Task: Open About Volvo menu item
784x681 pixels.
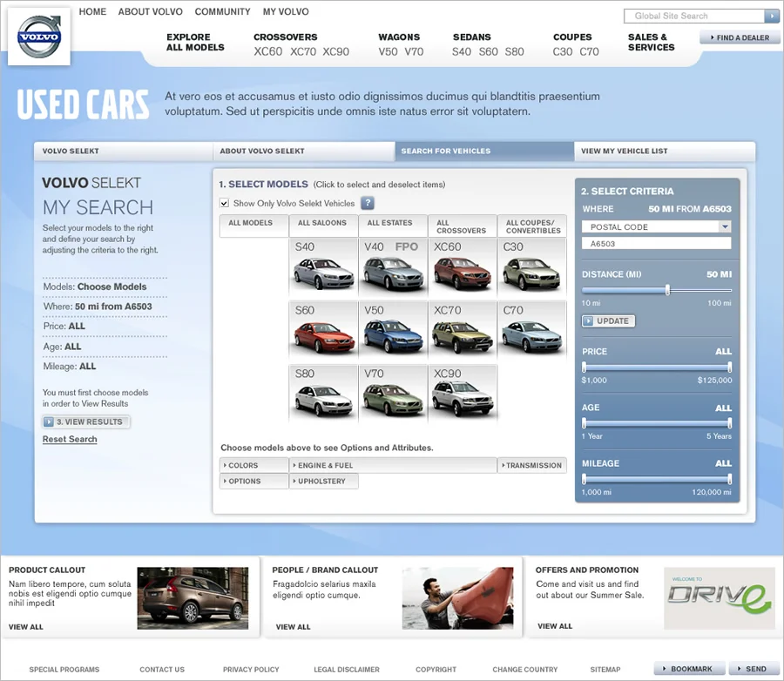Action: coord(151,11)
